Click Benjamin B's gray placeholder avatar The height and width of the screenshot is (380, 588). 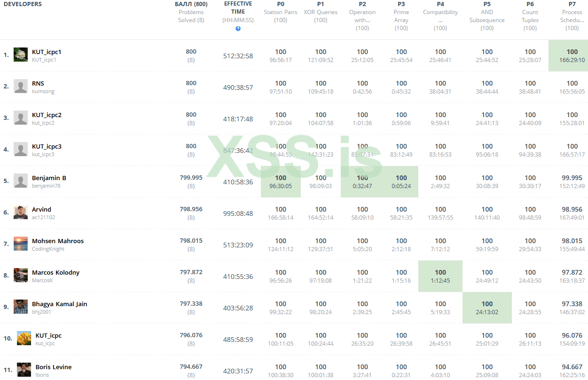21,181
